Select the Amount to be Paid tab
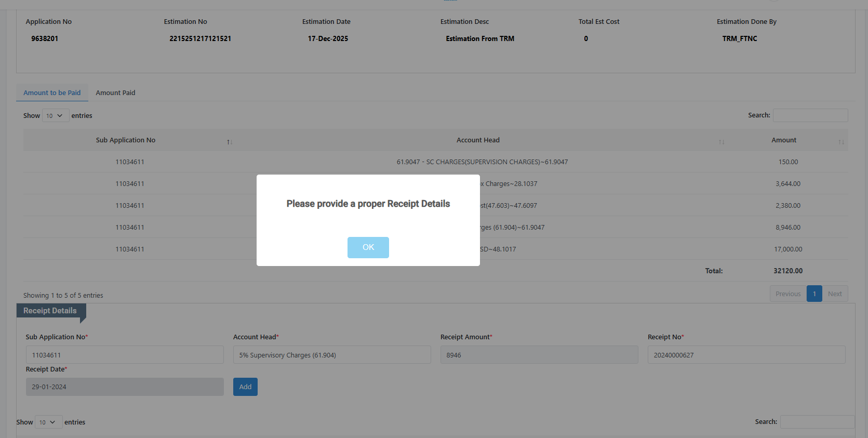The width and height of the screenshot is (868, 438). click(52, 93)
